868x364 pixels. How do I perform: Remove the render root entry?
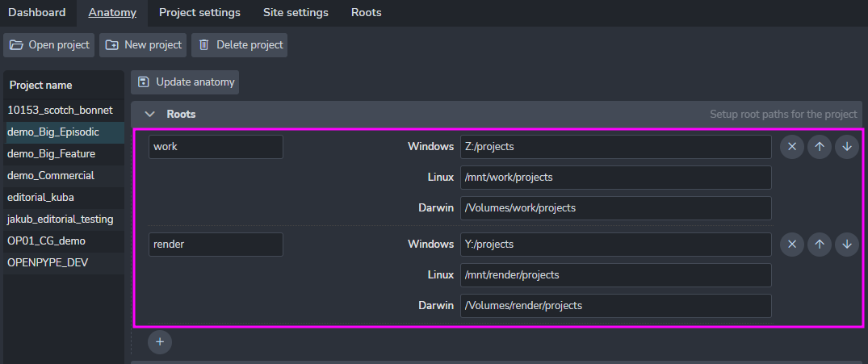tap(791, 244)
